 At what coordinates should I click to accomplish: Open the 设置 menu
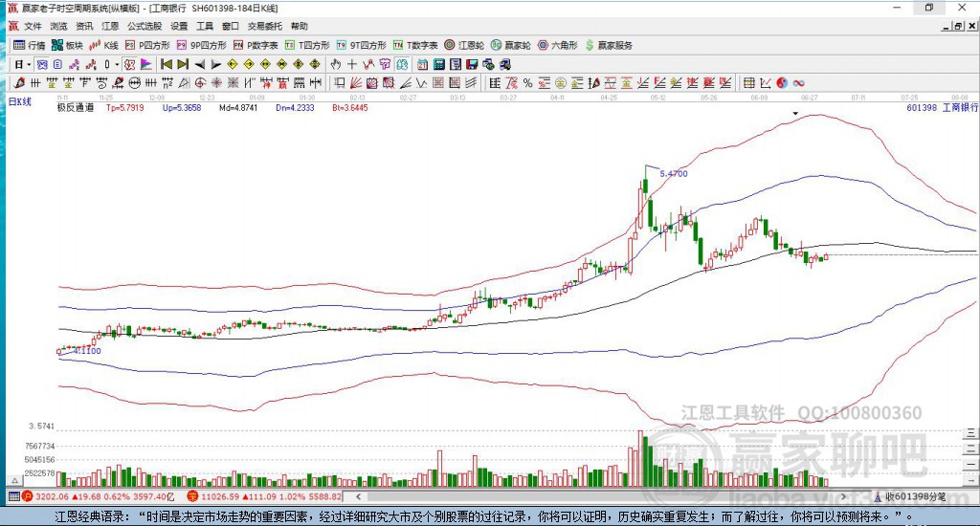179,26
